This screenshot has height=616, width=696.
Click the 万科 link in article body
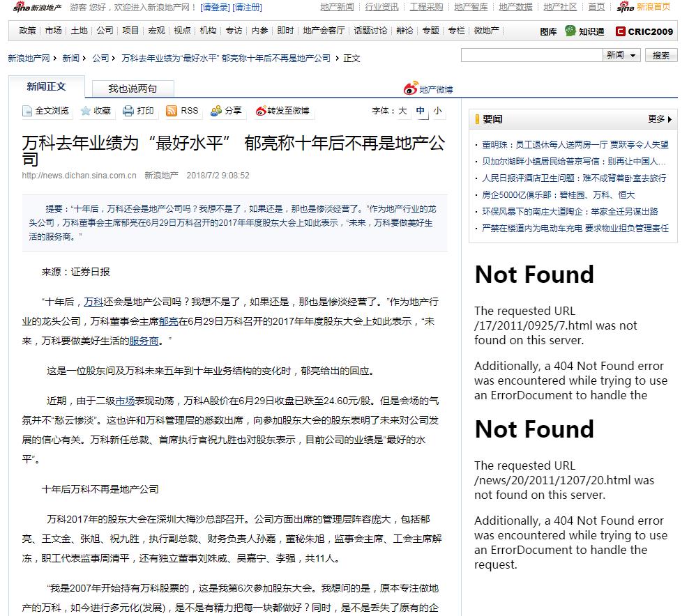[x=93, y=302]
